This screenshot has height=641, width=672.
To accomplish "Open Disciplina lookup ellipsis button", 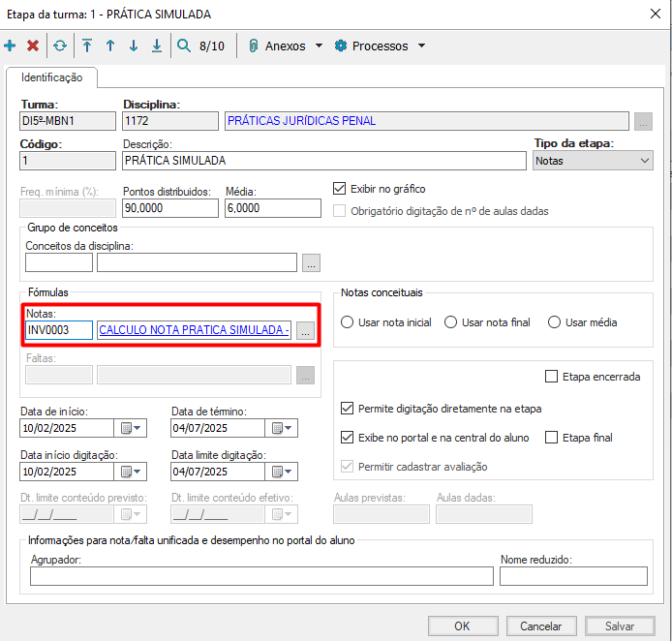I will coord(643,121).
